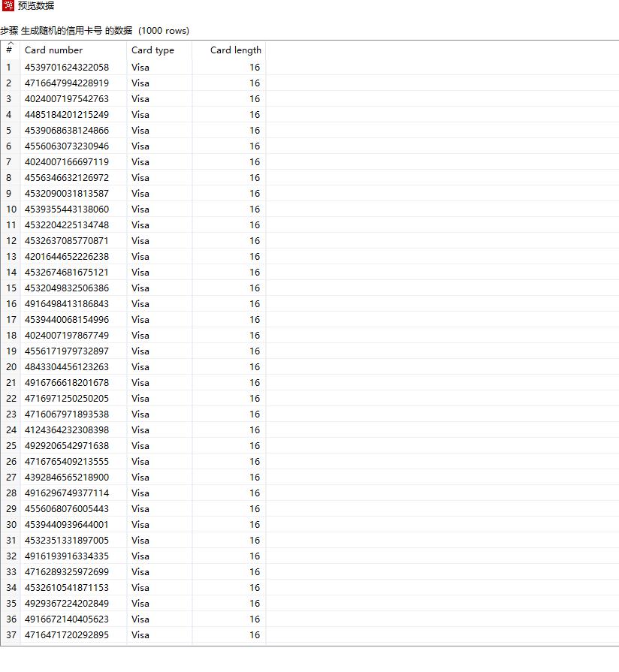The width and height of the screenshot is (619, 672).
Task: Select card number 4532049832506386
Action: click(67, 288)
